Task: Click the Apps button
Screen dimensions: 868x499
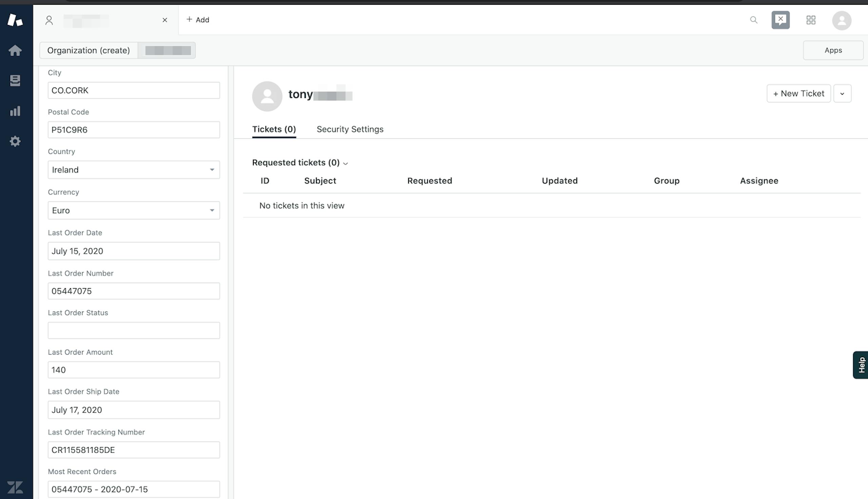Action: coord(833,51)
